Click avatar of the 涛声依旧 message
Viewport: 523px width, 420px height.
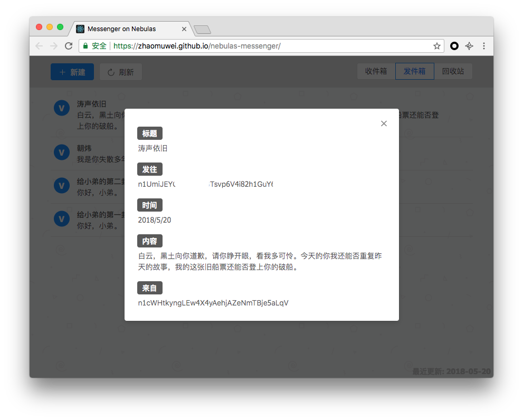click(x=62, y=108)
